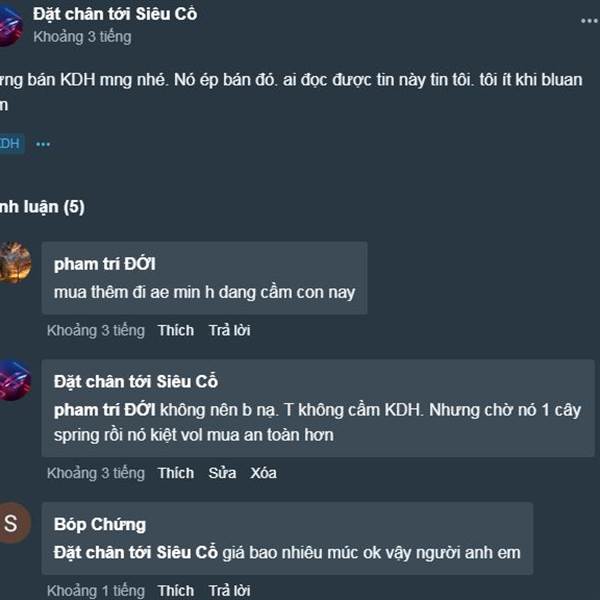600x600 pixels.
Task: Open pham trí ĐỚI commenter name
Action: click(104, 264)
